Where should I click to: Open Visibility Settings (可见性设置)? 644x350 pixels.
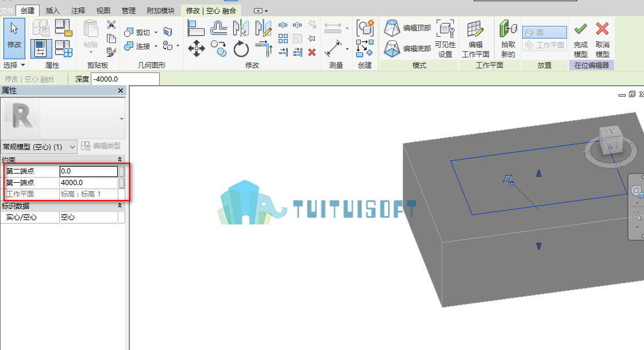445,39
